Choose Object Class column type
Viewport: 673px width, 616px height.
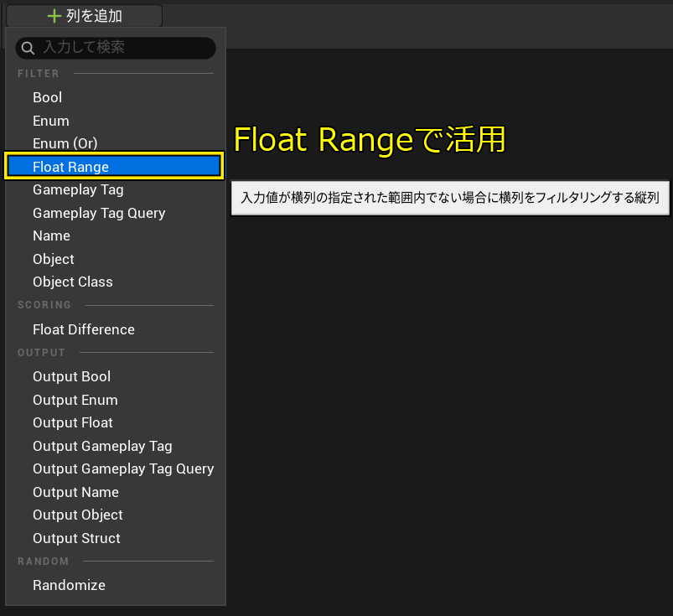tap(116, 282)
